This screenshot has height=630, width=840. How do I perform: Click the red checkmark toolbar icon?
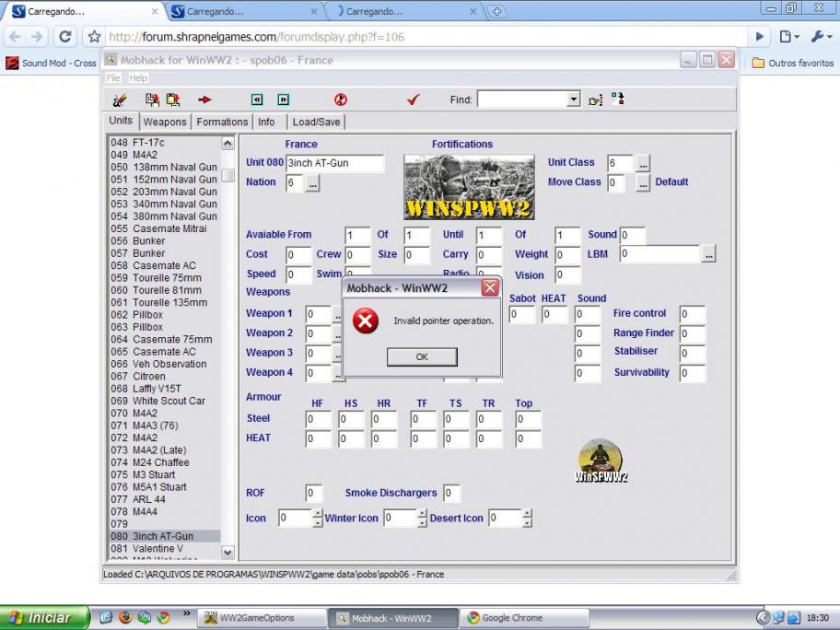[413, 99]
